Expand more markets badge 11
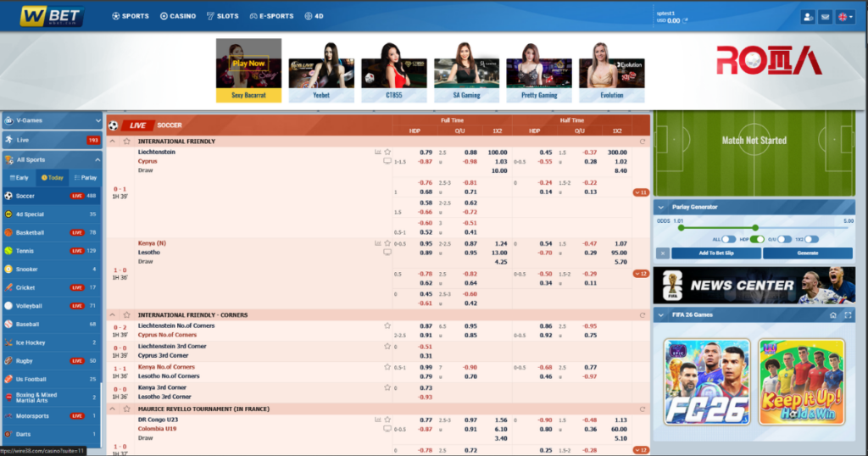This screenshot has height=456, width=868. coord(641,192)
